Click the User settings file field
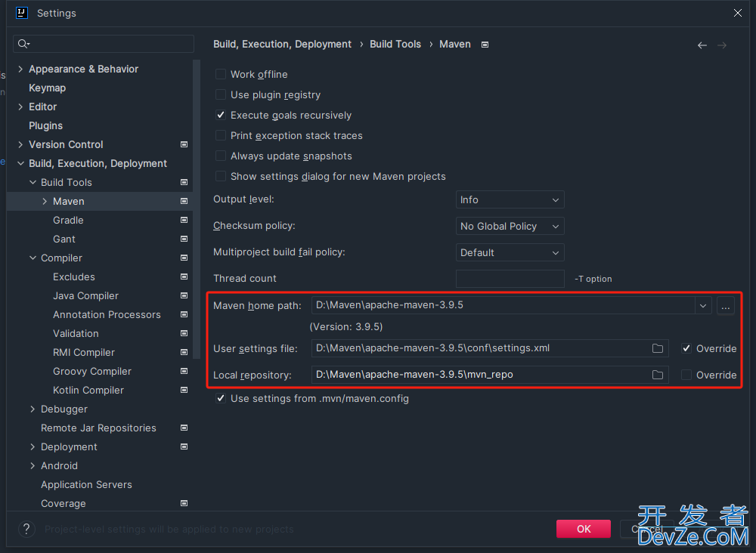Viewport: 756px width, 553px height. [x=490, y=348]
